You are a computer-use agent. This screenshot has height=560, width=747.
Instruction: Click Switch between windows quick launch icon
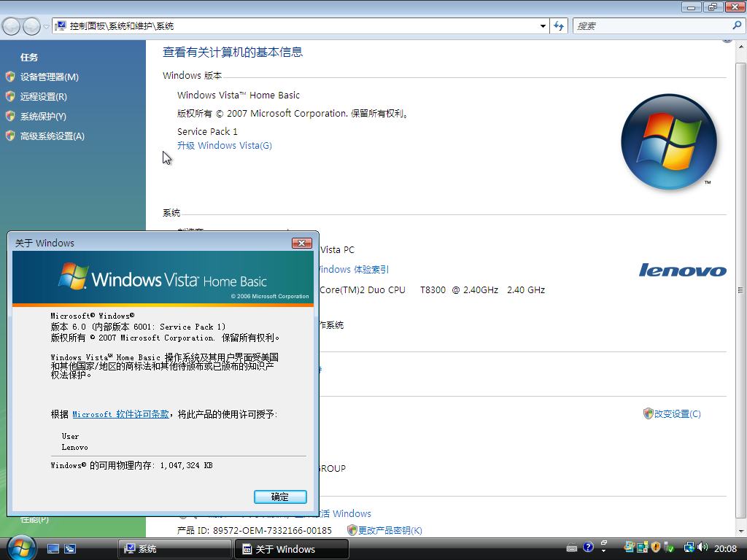[x=70, y=548]
